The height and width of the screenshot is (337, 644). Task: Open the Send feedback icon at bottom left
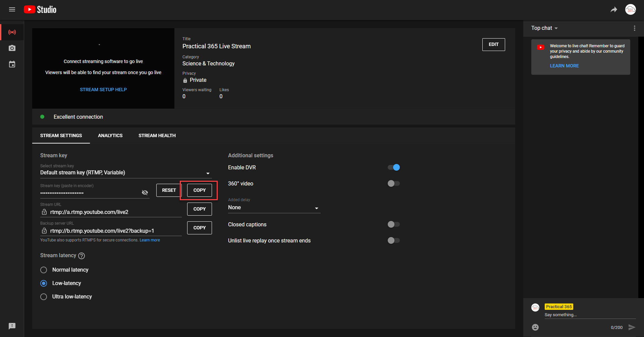[12, 326]
